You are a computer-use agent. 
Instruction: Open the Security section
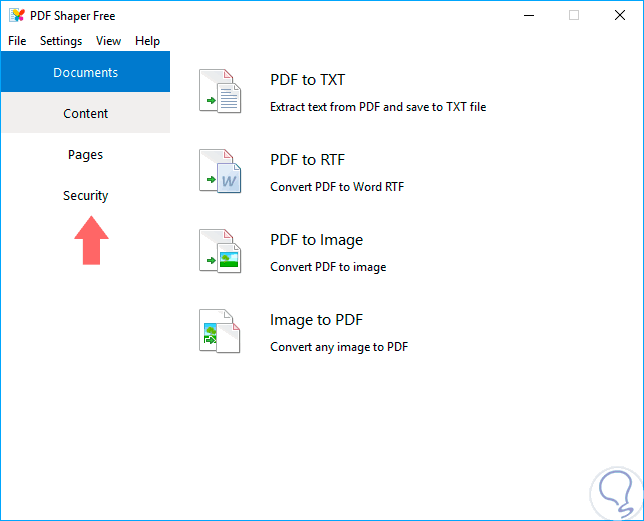tap(85, 195)
